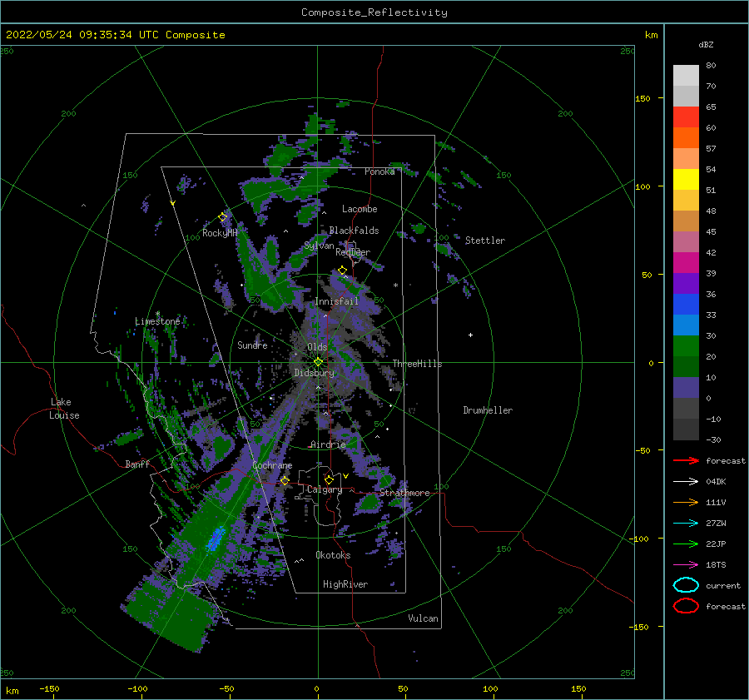Click the white 04DK arrow icon
749x700 pixels.
(686, 481)
